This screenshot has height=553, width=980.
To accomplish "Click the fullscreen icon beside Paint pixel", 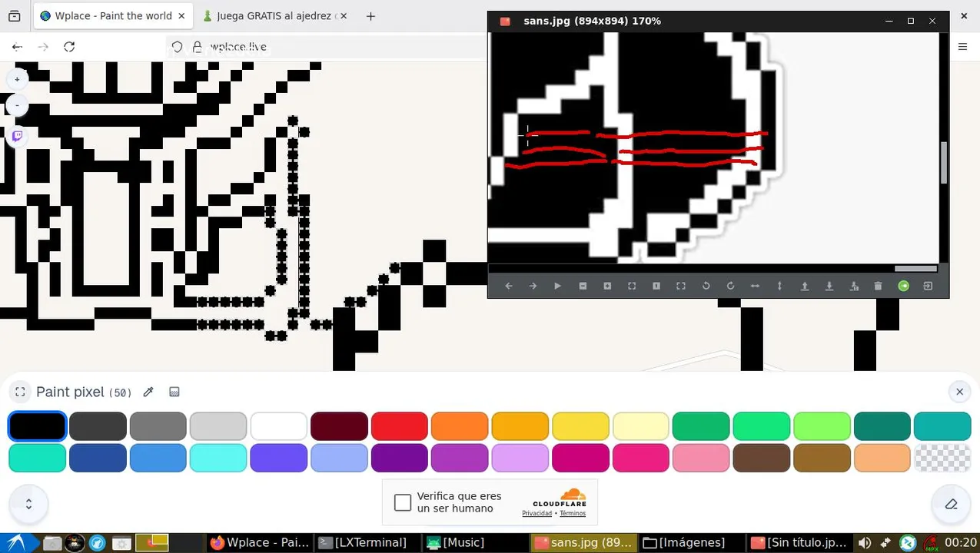I will pyautogui.click(x=21, y=392).
